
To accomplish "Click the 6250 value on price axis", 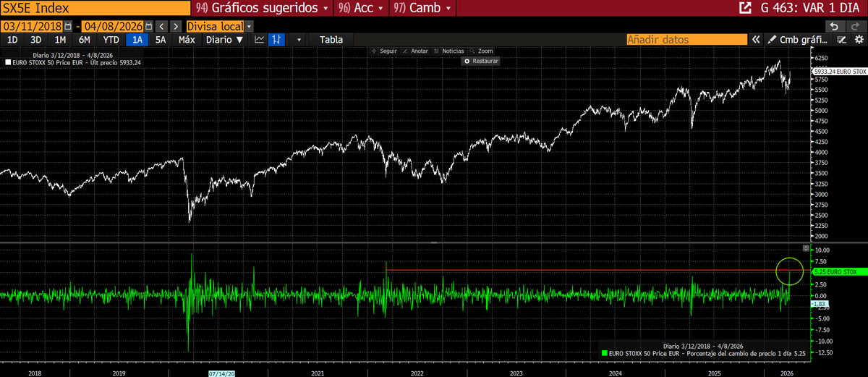I will [822, 58].
